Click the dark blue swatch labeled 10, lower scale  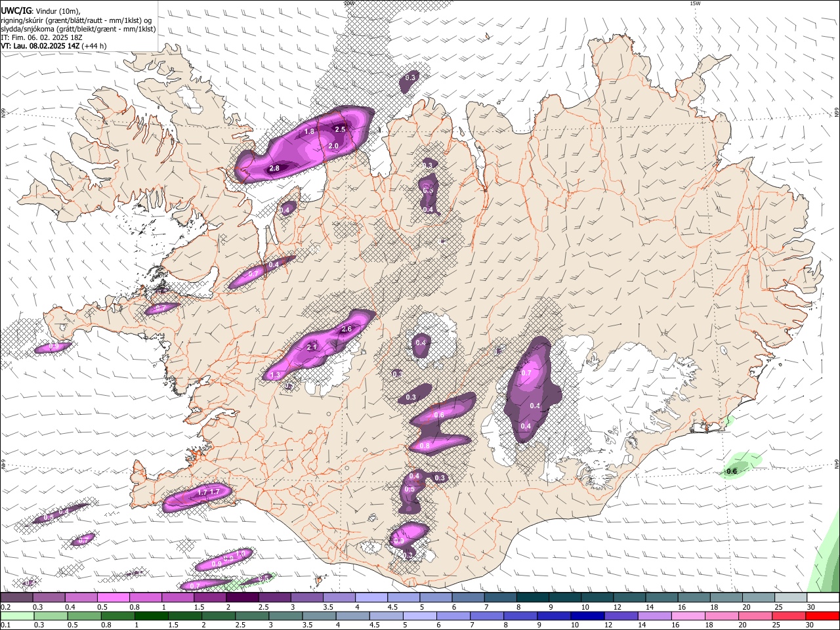[587, 616]
